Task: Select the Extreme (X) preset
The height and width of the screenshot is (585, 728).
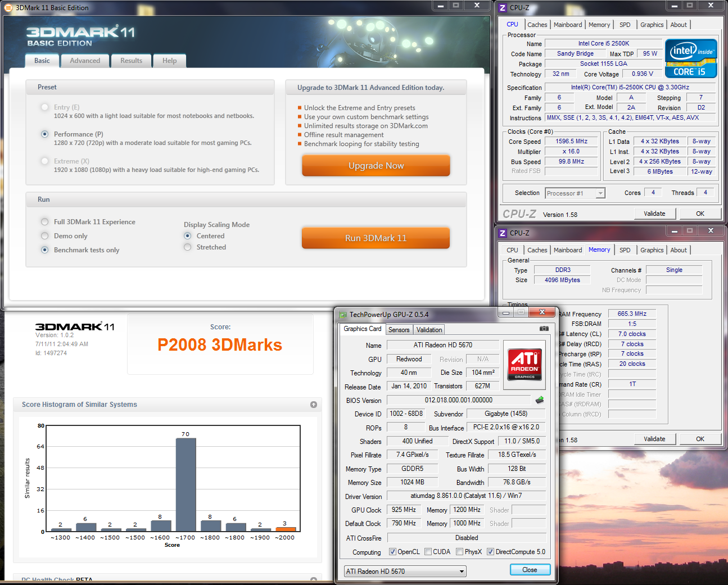Action: pos(44,161)
